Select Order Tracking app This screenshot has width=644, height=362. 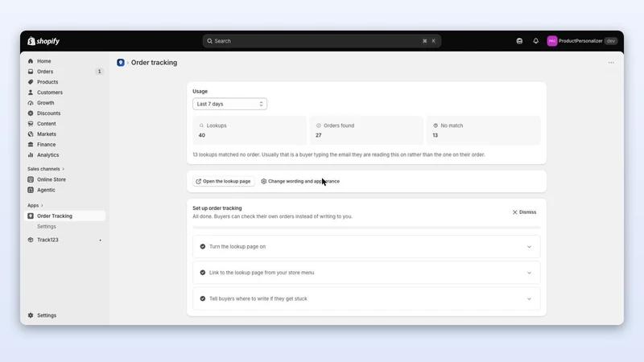click(65, 216)
